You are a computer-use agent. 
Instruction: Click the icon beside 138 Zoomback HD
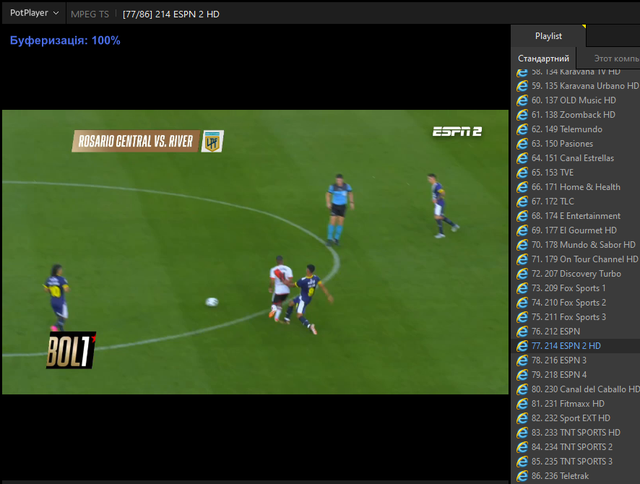522,115
